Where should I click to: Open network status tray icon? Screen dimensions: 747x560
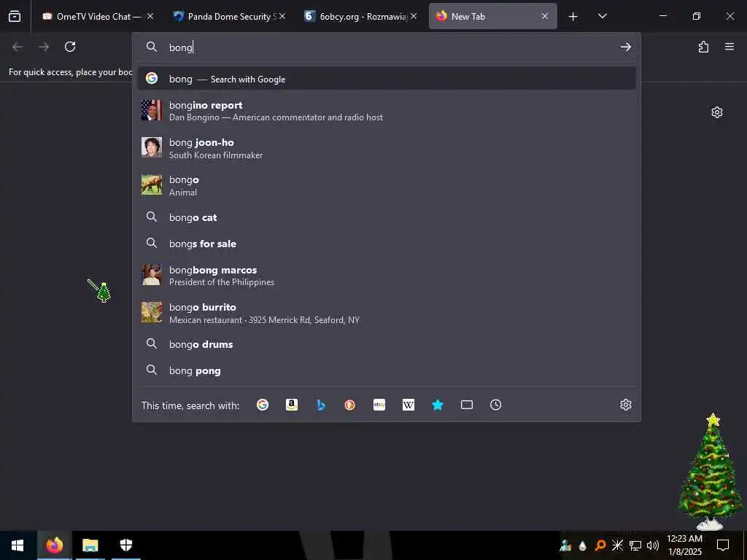(635, 545)
